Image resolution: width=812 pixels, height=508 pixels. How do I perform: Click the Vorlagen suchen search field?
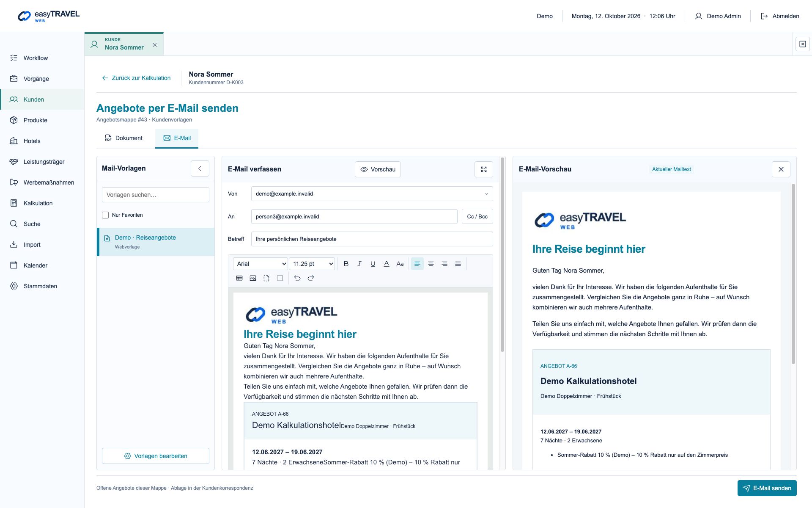coord(156,195)
